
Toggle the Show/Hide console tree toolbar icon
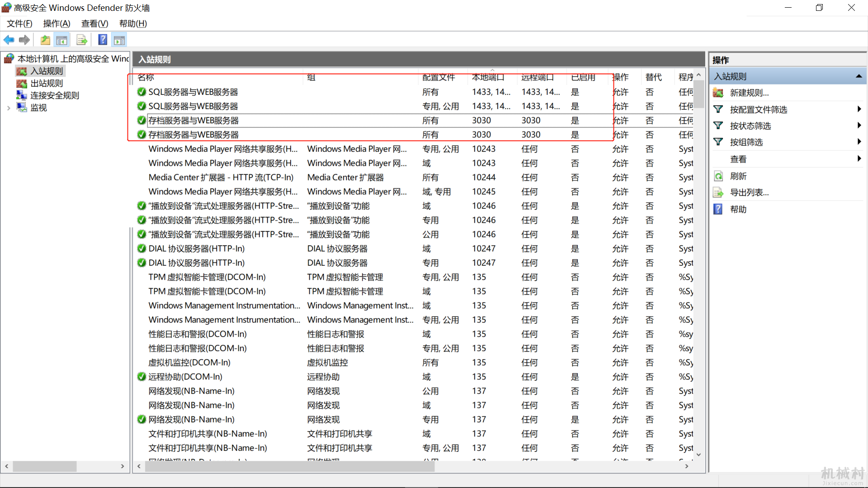tap(62, 40)
